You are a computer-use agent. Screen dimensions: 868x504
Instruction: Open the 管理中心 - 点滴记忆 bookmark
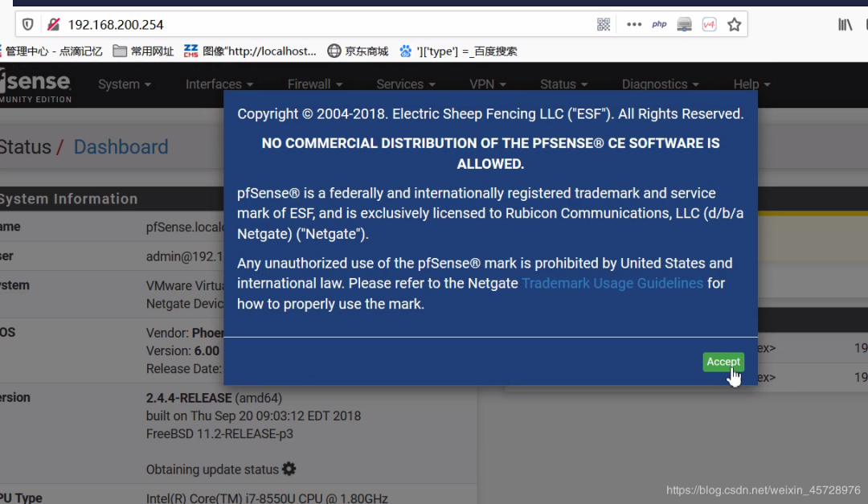tap(51, 51)
